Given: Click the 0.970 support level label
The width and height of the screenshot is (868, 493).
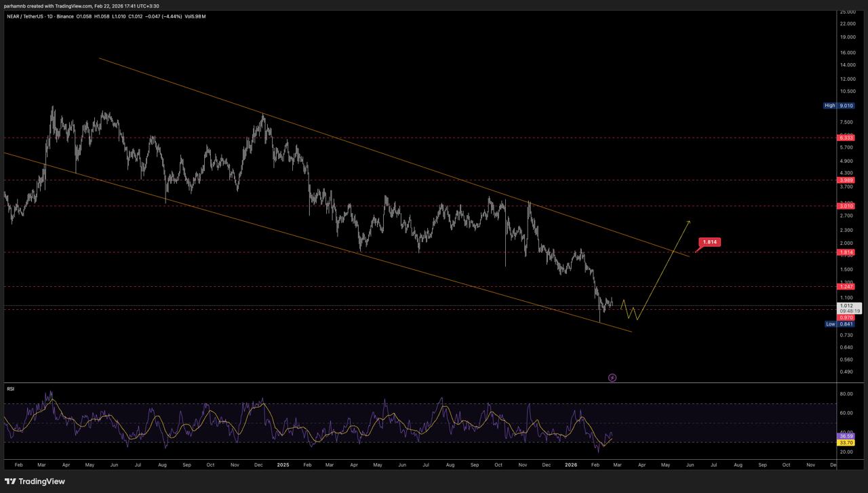Looking at the screenshot, I should click(846, 317).
